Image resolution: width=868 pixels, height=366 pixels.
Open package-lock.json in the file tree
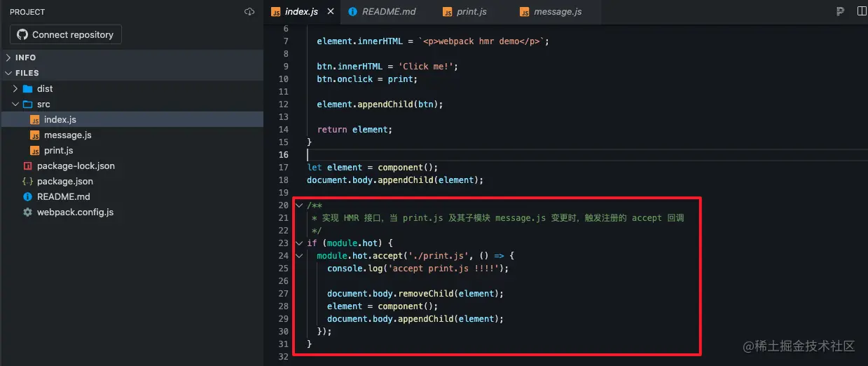point(132,165)
